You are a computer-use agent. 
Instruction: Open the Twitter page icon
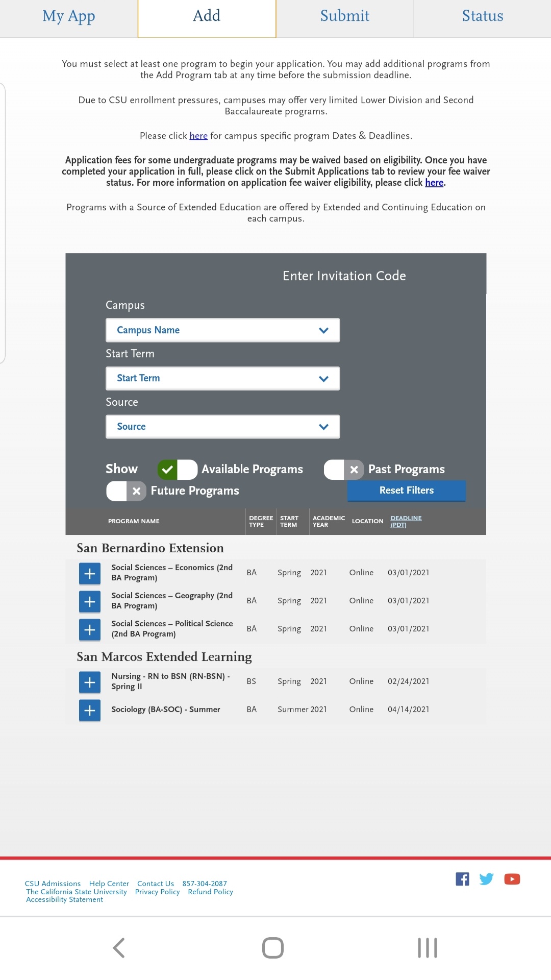click(x=486, y=879)
